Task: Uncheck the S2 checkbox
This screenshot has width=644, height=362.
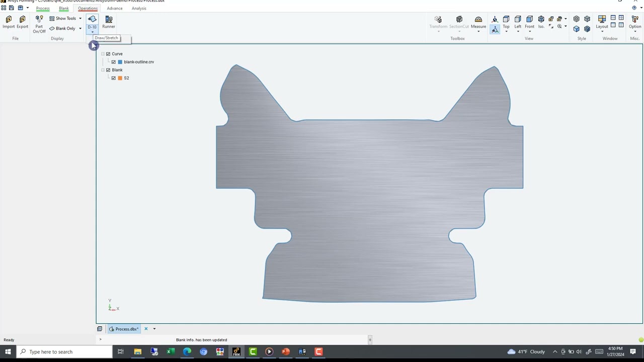Action: coord(114,78)
